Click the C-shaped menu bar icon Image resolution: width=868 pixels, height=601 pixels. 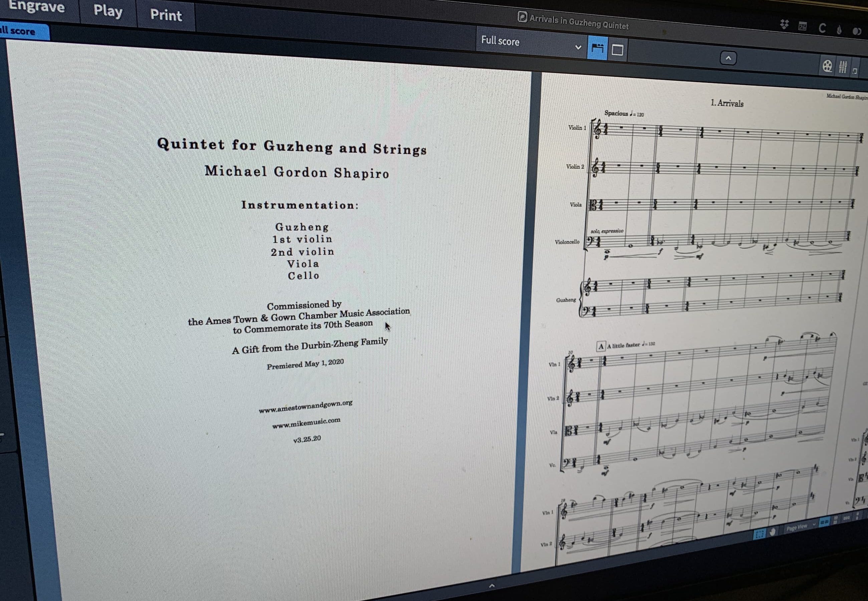822,28
